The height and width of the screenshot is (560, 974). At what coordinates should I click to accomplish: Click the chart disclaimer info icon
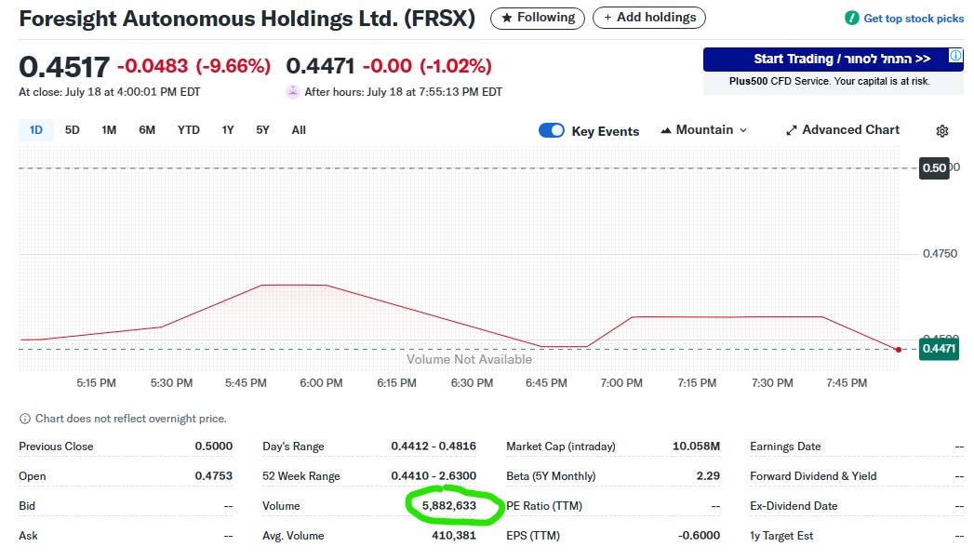[x=25, y=419]
